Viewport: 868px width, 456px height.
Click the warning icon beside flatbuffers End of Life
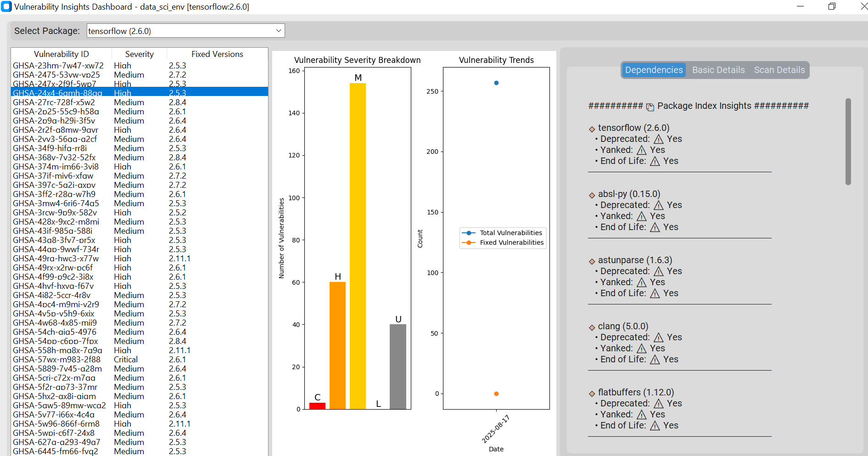pyautogui.click(x=655, y=426)
